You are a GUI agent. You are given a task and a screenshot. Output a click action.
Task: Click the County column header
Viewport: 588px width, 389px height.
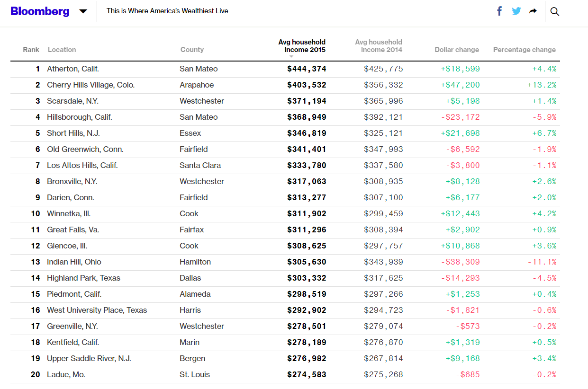[192, 49]
